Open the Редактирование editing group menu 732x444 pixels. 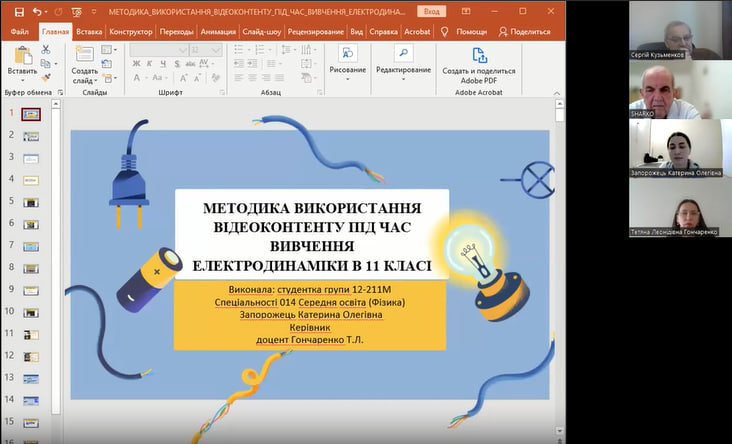pos(403,64)
